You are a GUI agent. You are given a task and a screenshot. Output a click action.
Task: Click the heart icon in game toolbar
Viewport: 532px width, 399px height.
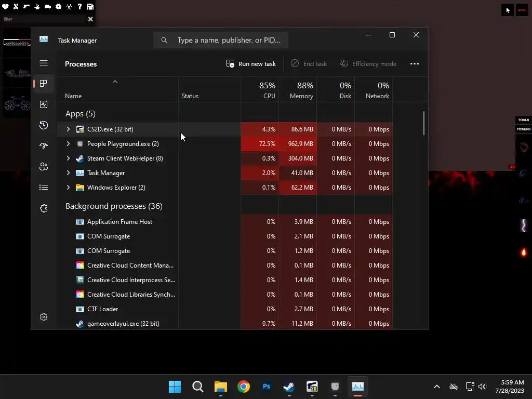(x=5, y=6)
